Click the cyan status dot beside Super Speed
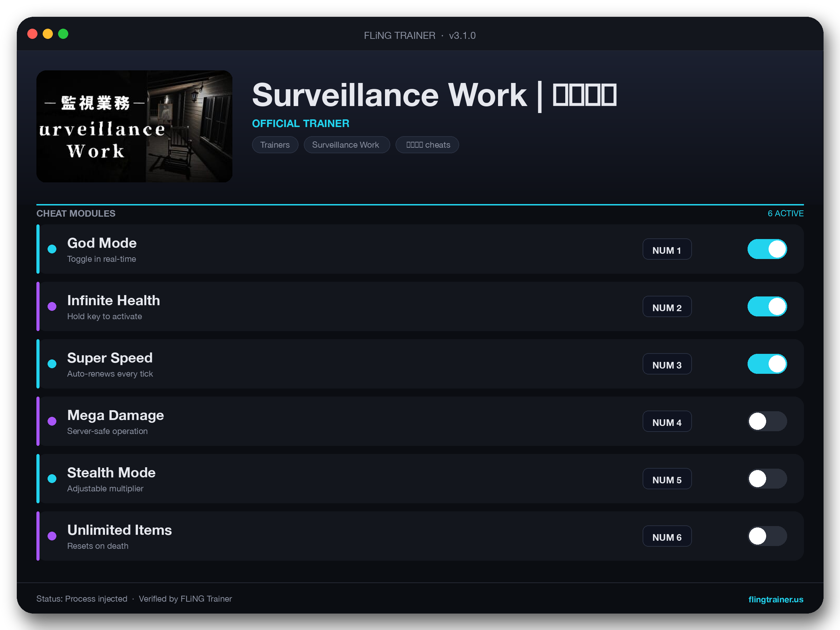840x630 pixels. (x=52, y=364)
